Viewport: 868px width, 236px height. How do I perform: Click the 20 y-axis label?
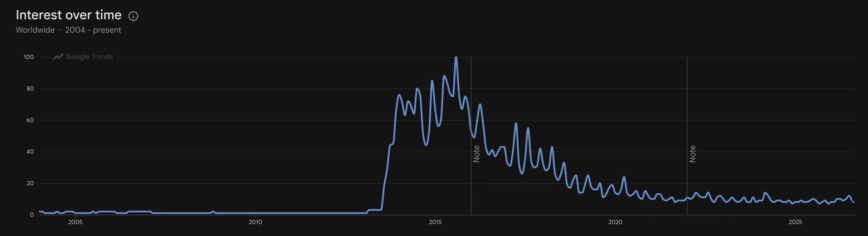point(30,183)
